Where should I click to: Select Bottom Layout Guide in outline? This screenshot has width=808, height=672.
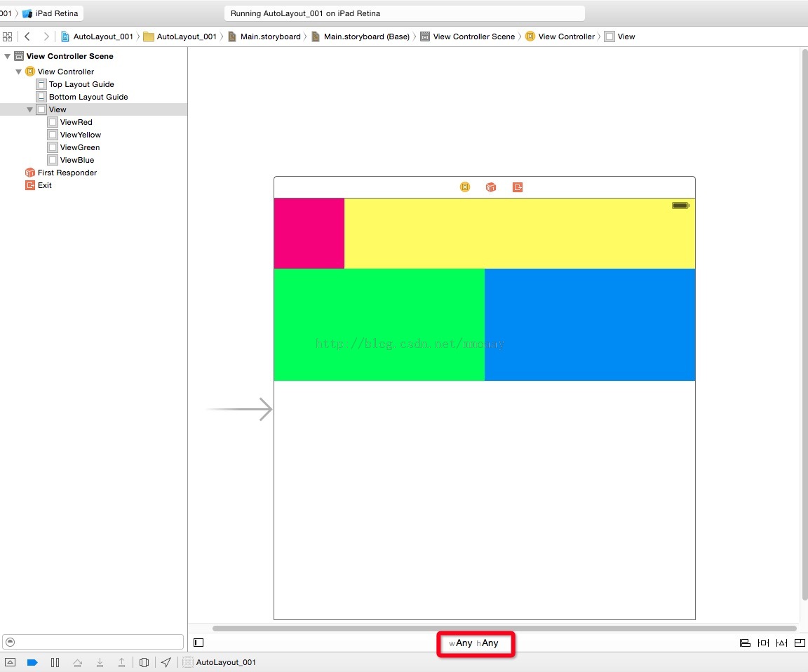pos(93,97)
